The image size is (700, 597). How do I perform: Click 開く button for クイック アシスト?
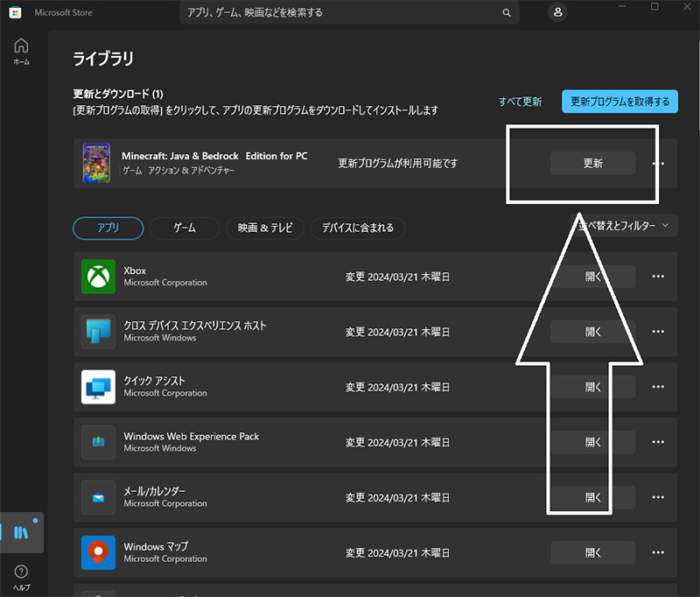tap(592, 387)
